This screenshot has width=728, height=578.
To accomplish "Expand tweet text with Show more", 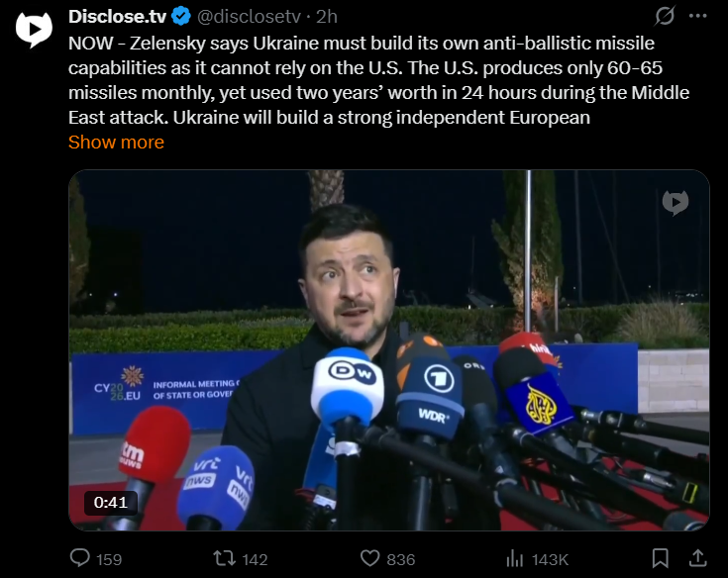I will [x=116, y=142].
